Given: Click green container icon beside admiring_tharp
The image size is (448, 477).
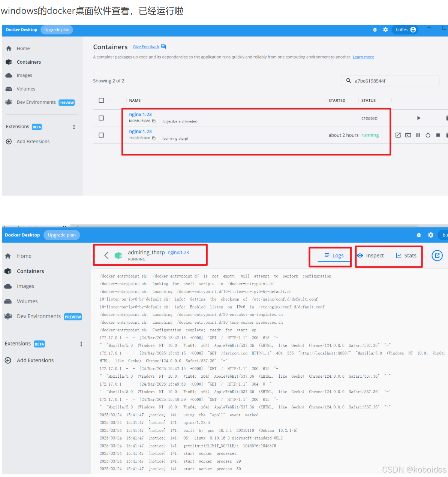Looking at the screenshot, I should pyautogui.click(x=118, y=256).
